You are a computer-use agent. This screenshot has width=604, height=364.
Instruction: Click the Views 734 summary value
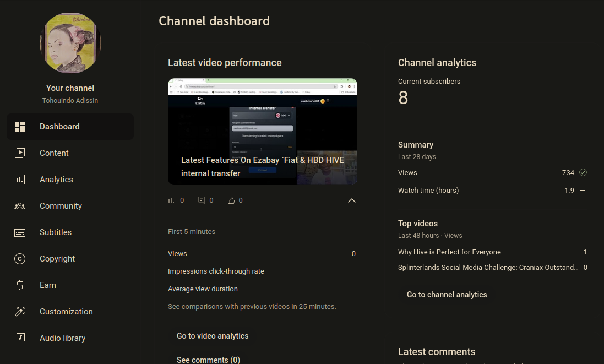click(568, 172)
